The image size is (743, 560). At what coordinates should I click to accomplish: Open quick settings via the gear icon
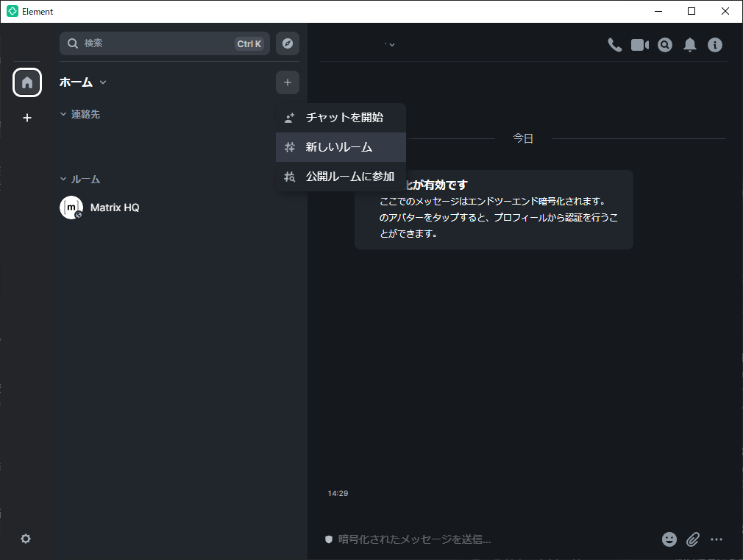coord(25,539)
